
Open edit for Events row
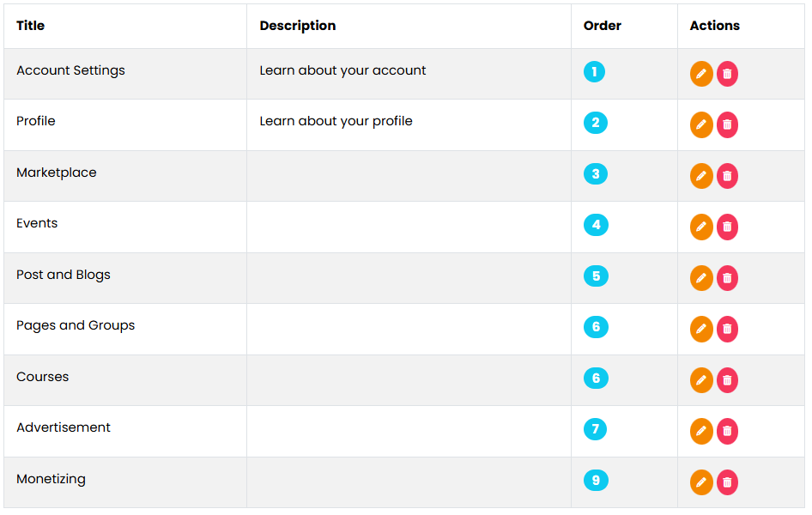(x=701, y=227)
